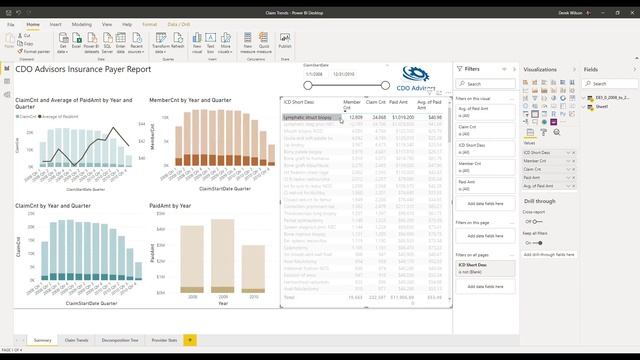The width and height of the screenshot is (640, 360).
Task: Select the ArcGIS globe visual icon
Action: click(544, 122)
